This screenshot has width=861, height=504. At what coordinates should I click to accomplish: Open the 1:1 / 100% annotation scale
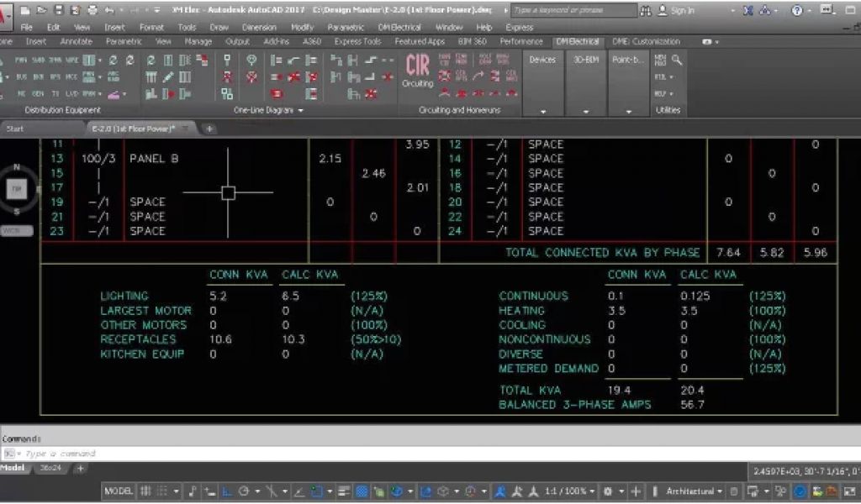(x=567, y=491)
